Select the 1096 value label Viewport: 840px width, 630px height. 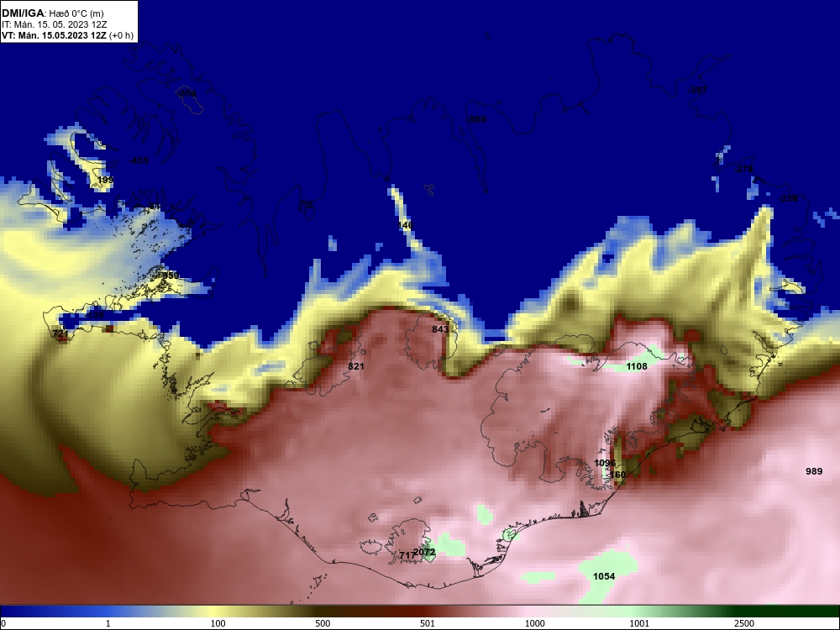[x=605, y=463]
